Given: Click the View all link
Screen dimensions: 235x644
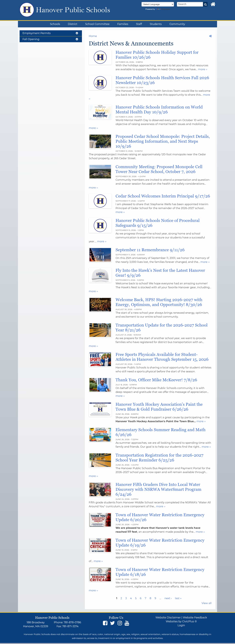Looking at the screenshot, I should [x=206, y=603].
